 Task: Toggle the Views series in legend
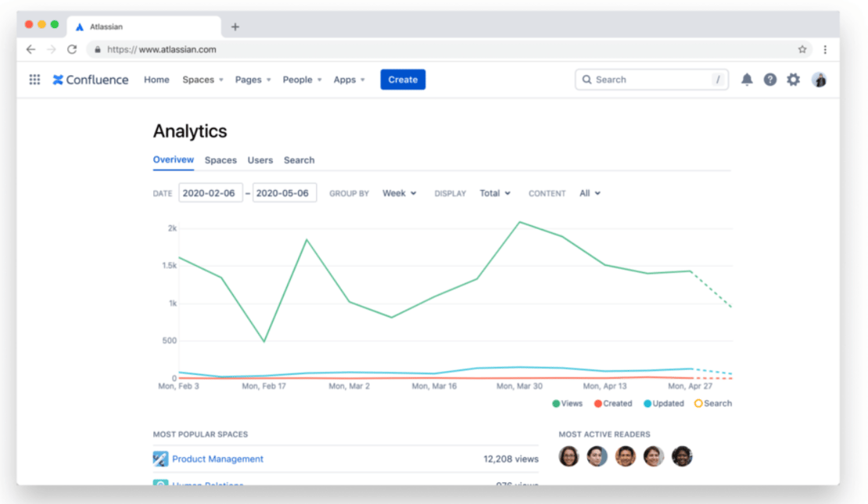pyautogui.click(x=568, y=403)
